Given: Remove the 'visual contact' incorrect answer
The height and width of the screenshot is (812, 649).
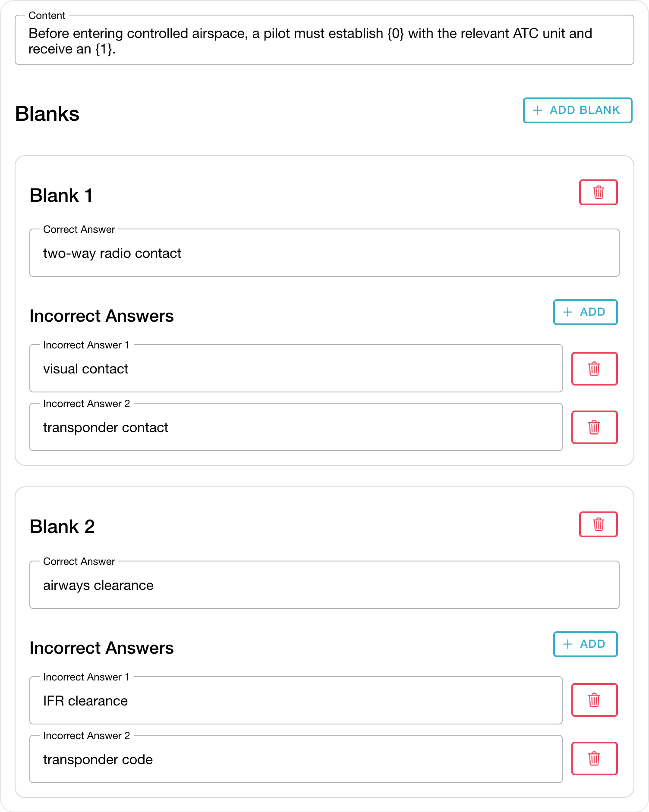Looking at the screenshot, I should click(x=594, y=369).
